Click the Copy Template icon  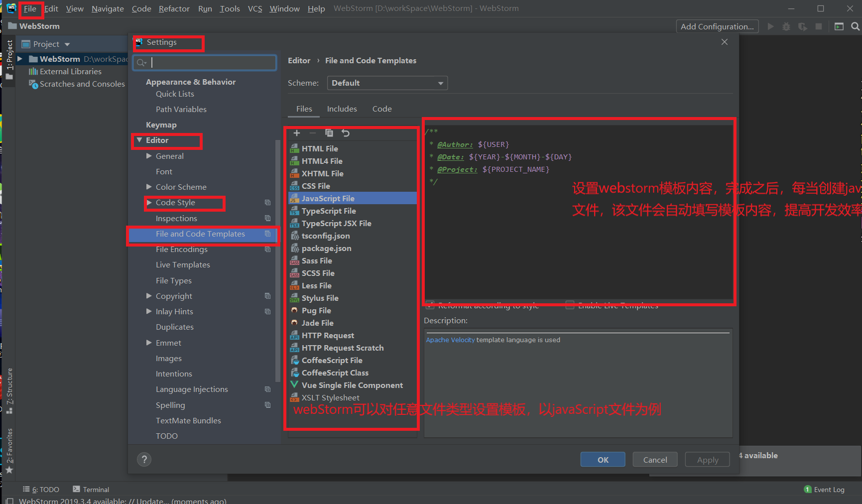(329, 133)
